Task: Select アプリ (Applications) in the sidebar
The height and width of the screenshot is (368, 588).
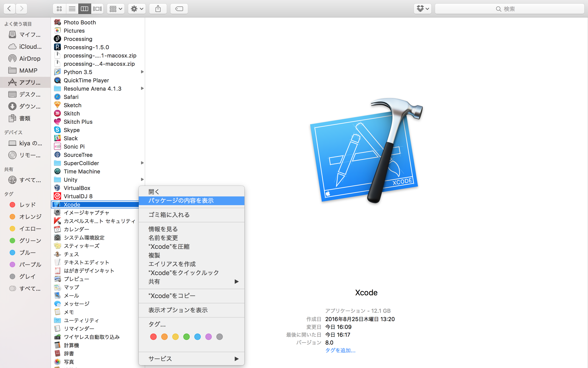Action: tap(25, 82)
